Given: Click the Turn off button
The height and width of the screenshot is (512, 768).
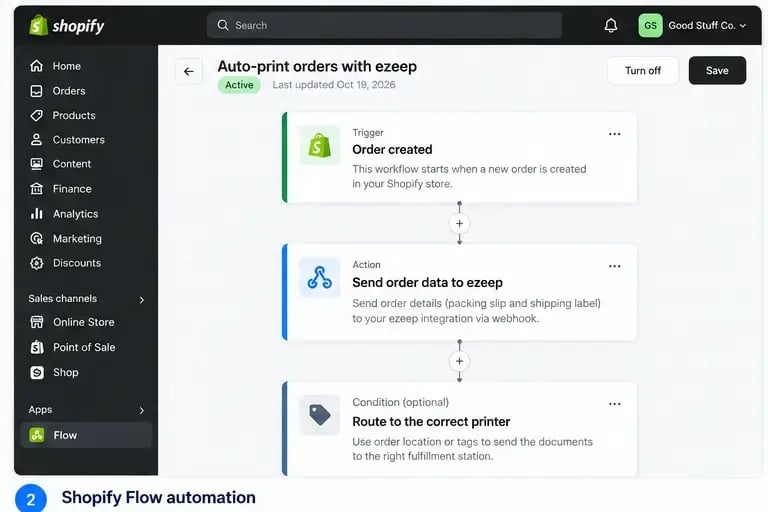Looking at the screenshot, I should coord(643,71).
